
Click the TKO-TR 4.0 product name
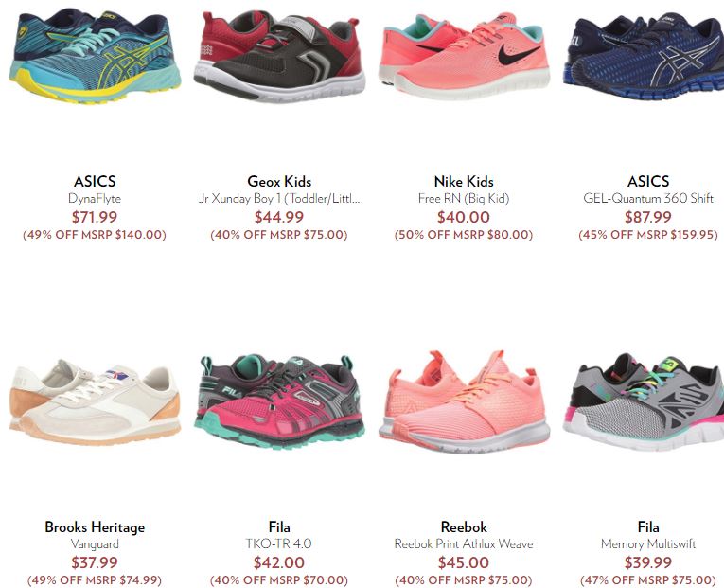pos(279,543)
